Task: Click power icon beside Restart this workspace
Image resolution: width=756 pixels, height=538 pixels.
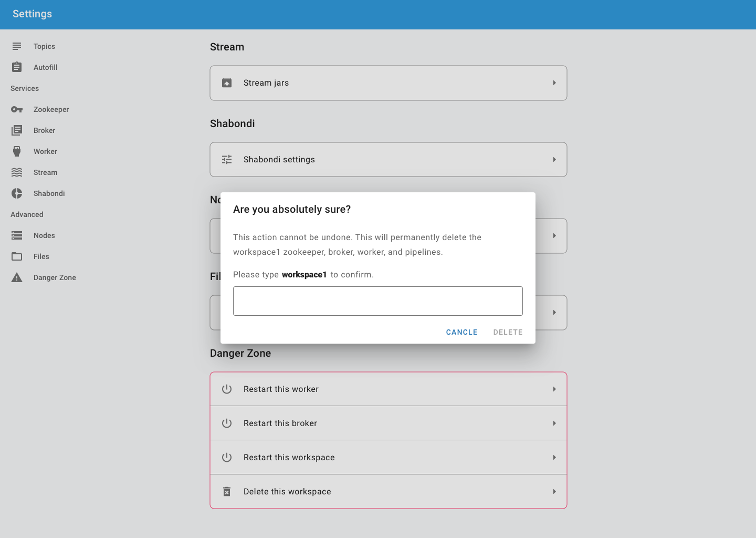Action: tap(227, 458)
